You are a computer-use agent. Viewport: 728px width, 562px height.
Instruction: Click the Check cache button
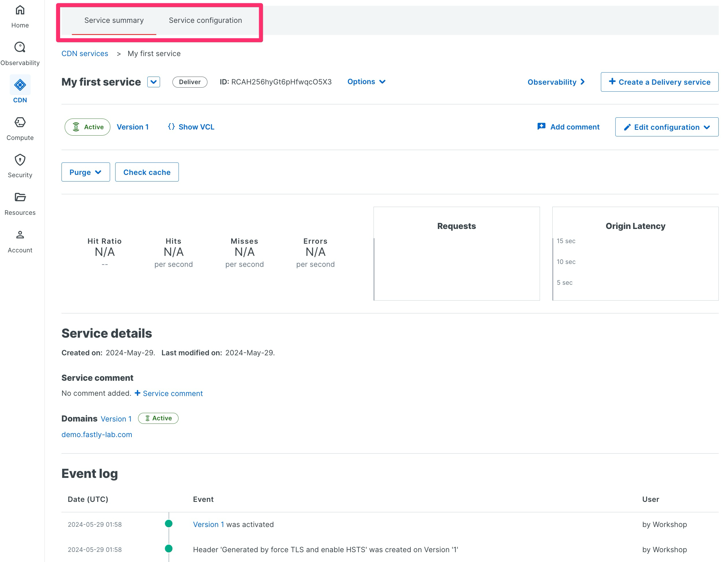(x=147, y=172)
